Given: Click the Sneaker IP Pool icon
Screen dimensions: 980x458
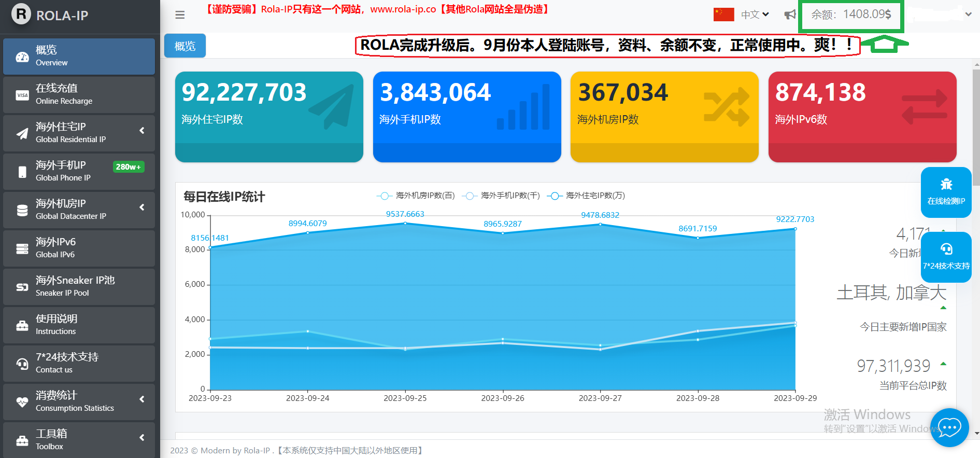Looking at the screenshot, I should click(22, 287).
